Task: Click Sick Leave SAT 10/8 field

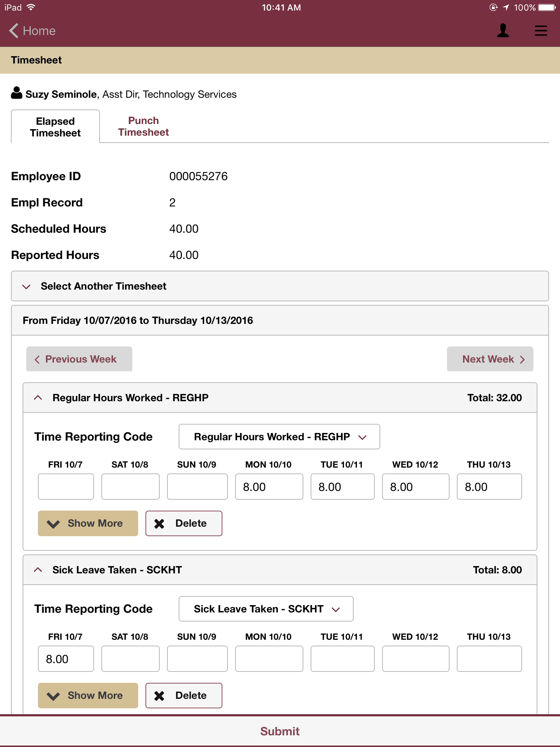Action: [131, 659]
